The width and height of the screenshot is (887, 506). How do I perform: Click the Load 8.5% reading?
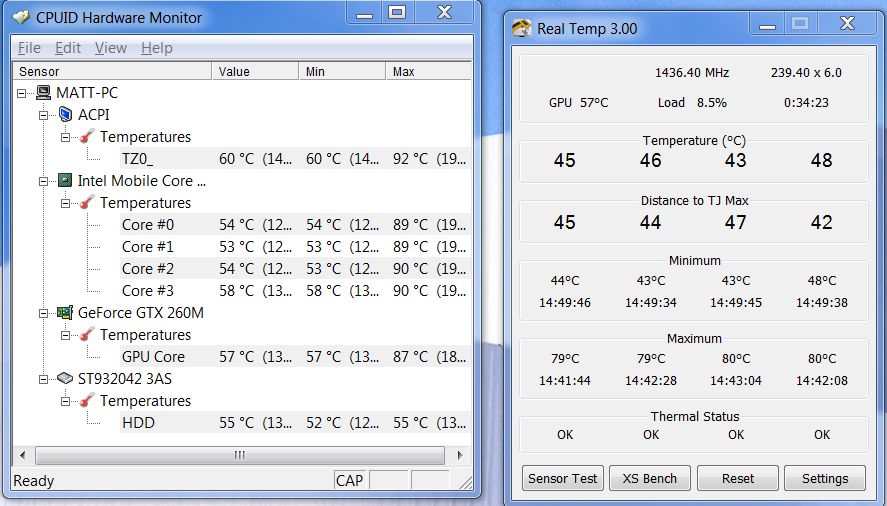click(x=692, y=102)
